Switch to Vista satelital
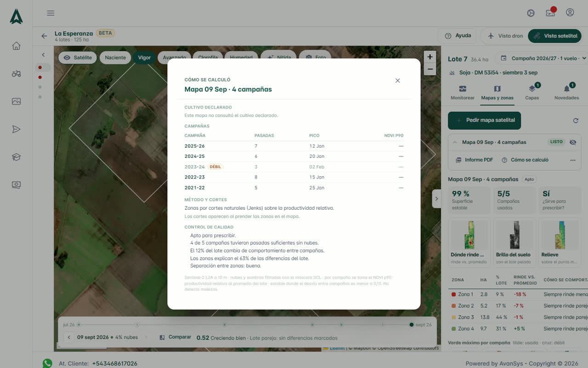The height and width of the screenshot is (368, 588). click(554, 36)
